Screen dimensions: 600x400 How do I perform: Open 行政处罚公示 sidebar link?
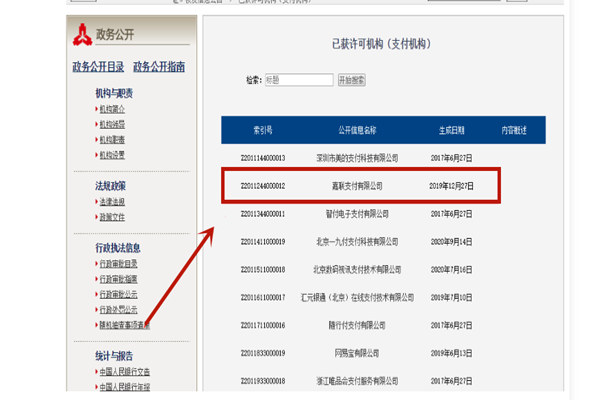coord(118,310)
